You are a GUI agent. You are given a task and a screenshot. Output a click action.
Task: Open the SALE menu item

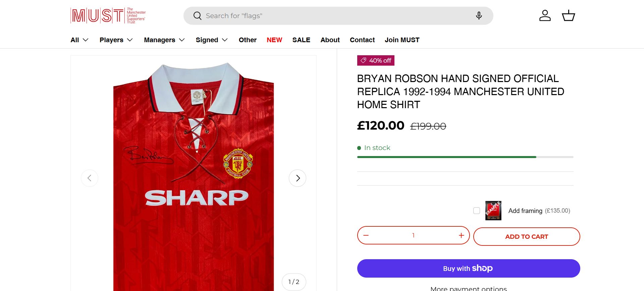(x=301, y=40)
